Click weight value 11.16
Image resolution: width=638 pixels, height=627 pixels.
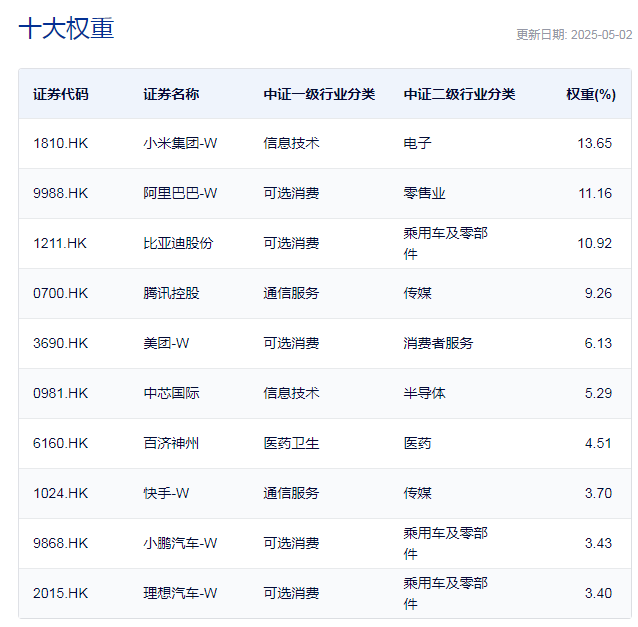pos(595,193)
